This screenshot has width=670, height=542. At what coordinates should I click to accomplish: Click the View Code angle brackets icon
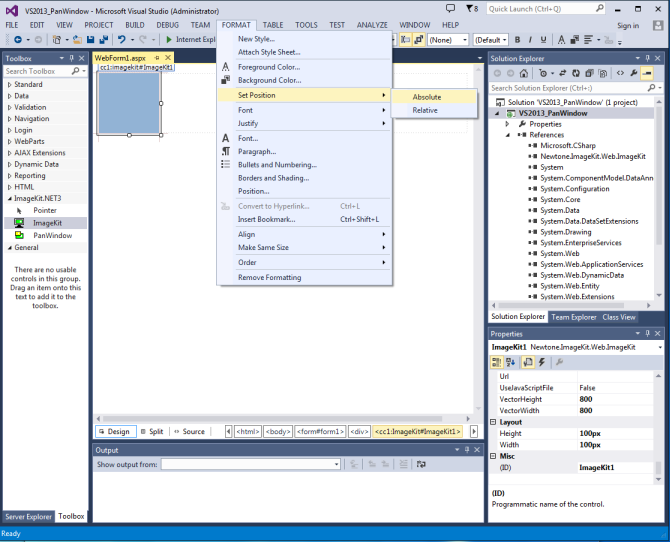[620, 74]
